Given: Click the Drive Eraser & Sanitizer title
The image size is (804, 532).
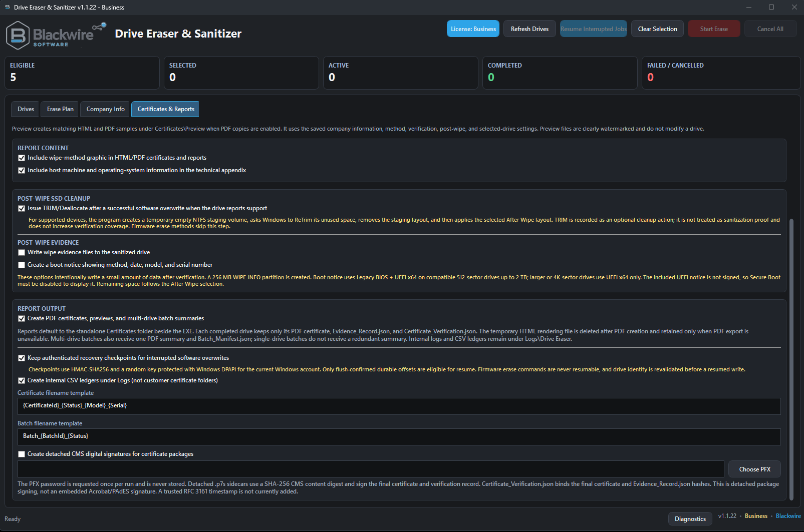Looking at the screenshot, I should coord(178,34).
